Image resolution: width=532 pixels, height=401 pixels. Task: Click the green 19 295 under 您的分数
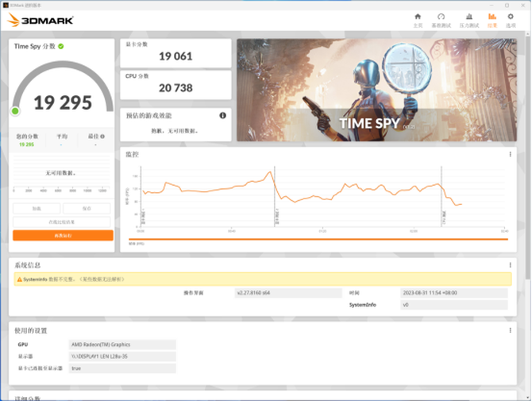(x=26, y=145)
